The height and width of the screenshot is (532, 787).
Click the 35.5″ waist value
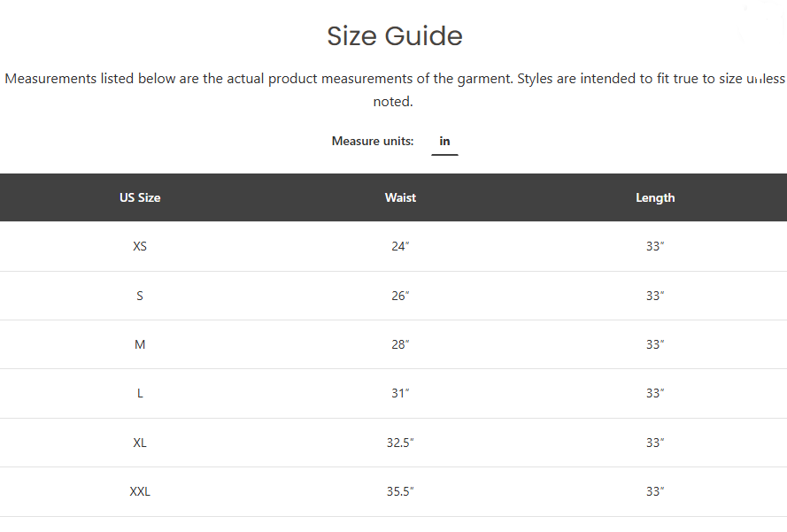[400, 492]
